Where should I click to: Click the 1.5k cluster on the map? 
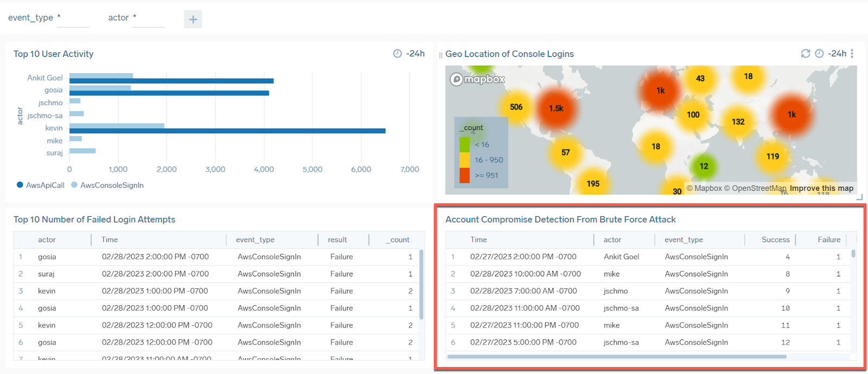point(556,108)
